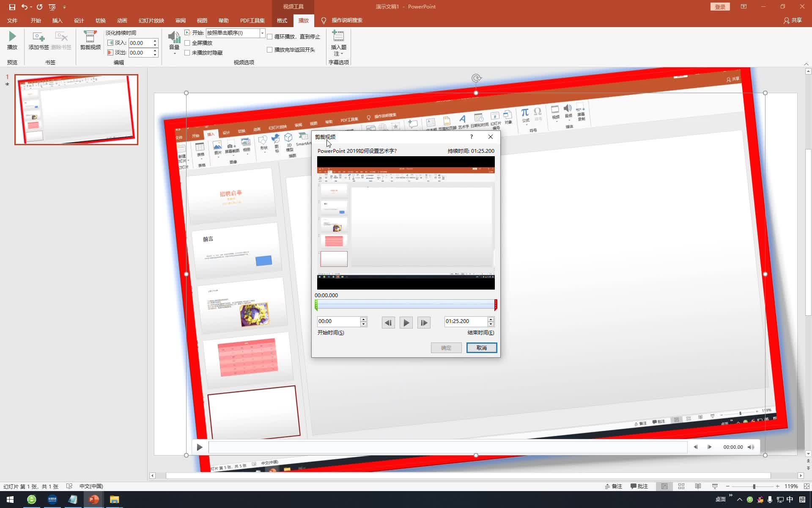Click the Cancel button in trim dialog

pos(482,348)
